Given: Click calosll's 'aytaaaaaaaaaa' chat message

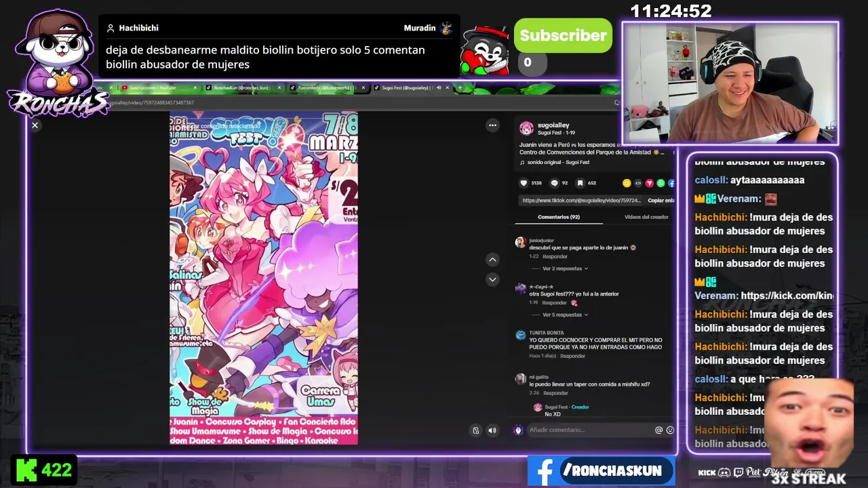Looking at the screenshot, I should pos(768,180).
